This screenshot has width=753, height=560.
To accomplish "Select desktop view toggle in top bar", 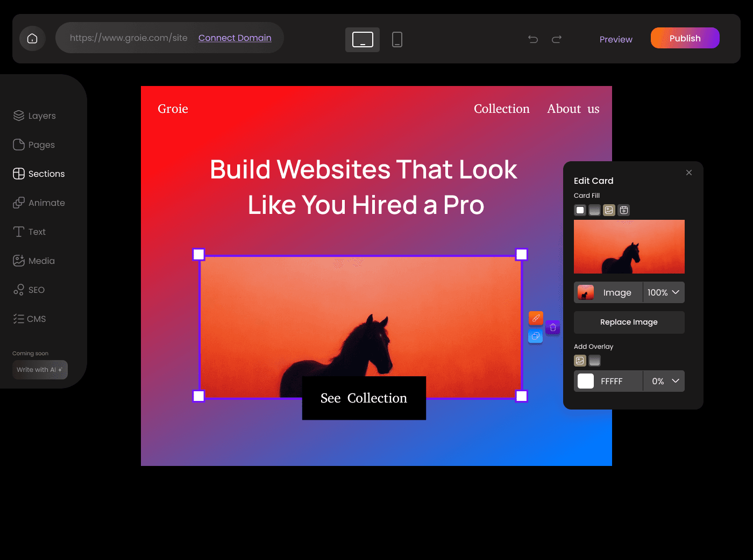I will coord(362,39).
